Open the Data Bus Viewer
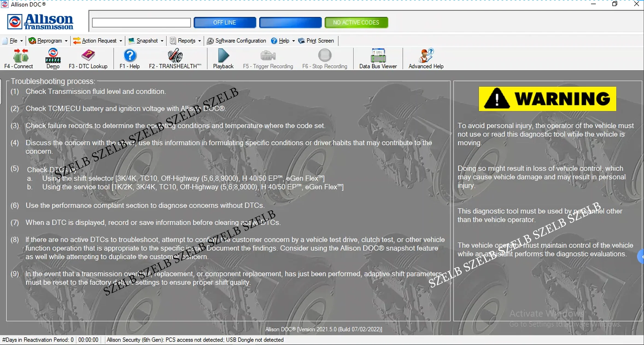Screen dimensions: 644x345 click(x=378, y=55)
